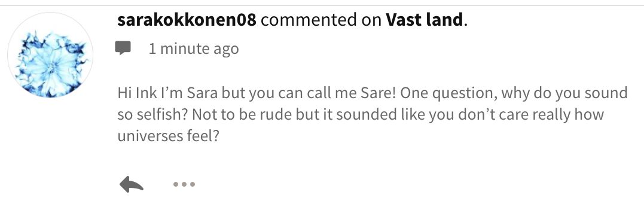This screenshot has height=216, width=644.
Task: Visit the sarakokkonen08 username link
Action: coord(187,20)
